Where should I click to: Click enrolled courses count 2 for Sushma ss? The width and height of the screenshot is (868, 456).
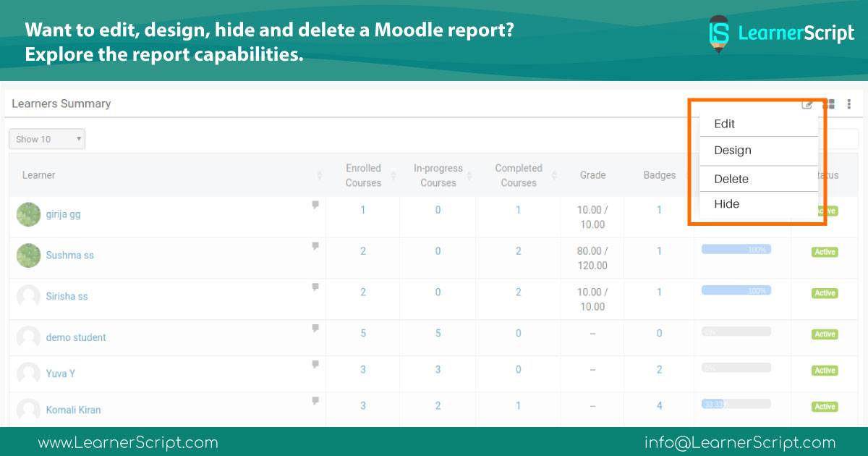[363, 251]
